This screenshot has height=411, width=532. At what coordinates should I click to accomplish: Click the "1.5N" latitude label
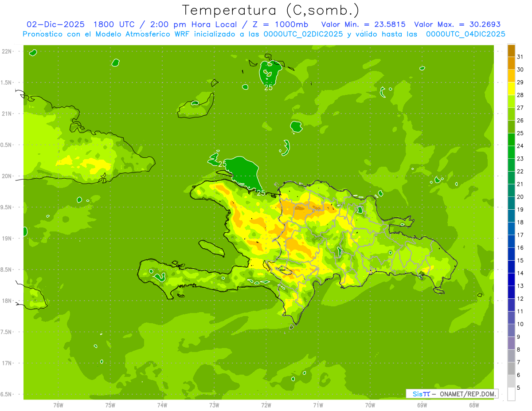tap(7, 82)
